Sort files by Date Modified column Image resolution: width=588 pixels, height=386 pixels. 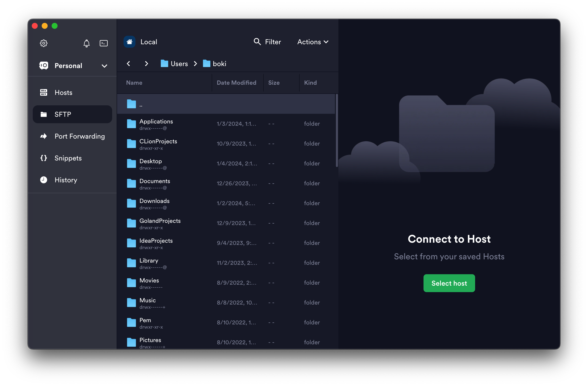pyautogui.click(x=236, y=83)
